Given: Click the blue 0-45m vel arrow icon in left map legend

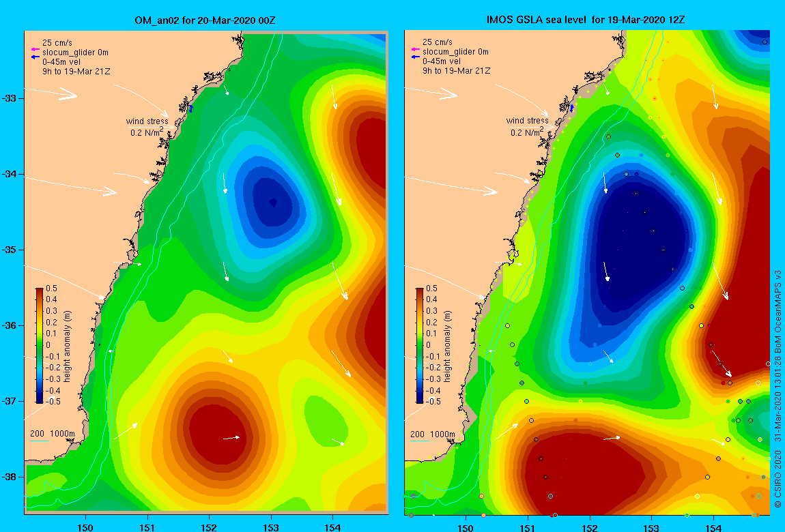Looking at the screenshot, I should 35,57.
